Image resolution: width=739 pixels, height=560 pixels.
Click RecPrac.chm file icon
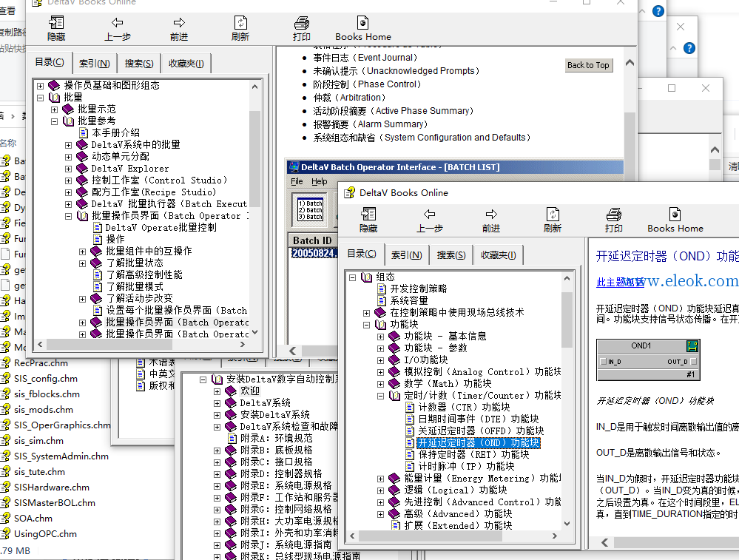tap(6, 363)
